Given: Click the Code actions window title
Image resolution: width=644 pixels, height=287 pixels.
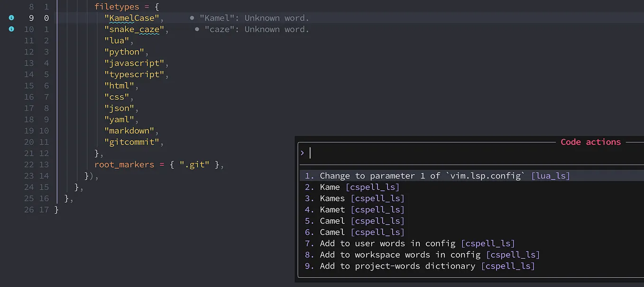Looking at the screenshot, I should tap(590, 142).
